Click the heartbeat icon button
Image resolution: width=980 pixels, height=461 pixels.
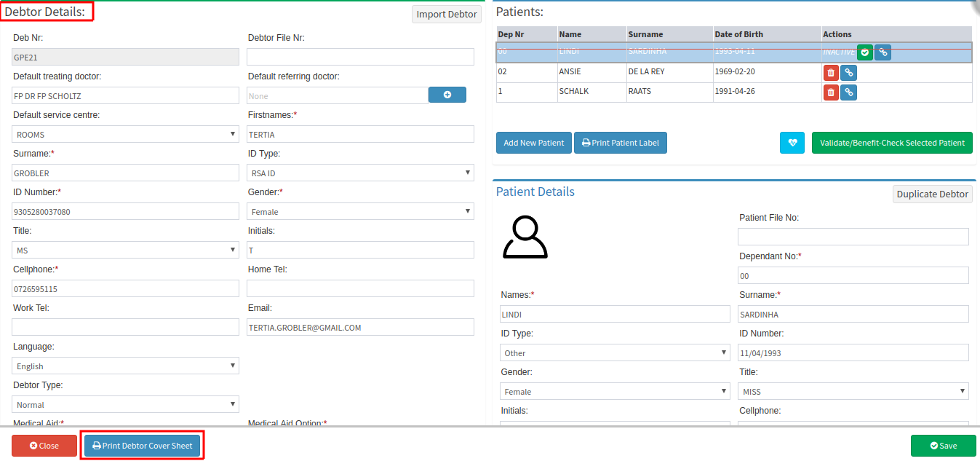(x=792, y=143)
